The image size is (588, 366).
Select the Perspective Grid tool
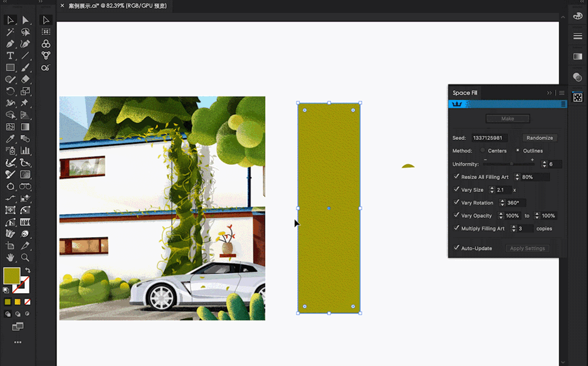pyautogui.click(x=25, y=115)
